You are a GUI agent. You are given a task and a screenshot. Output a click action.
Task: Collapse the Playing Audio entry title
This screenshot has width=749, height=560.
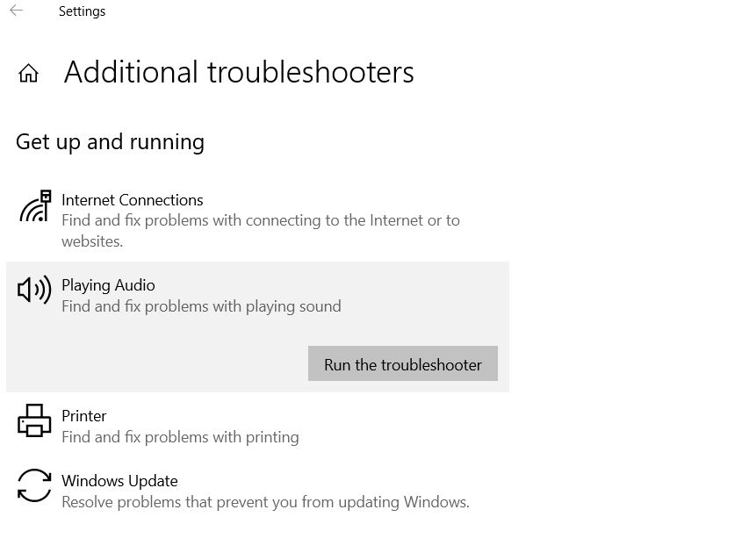[x=108, y=285]
